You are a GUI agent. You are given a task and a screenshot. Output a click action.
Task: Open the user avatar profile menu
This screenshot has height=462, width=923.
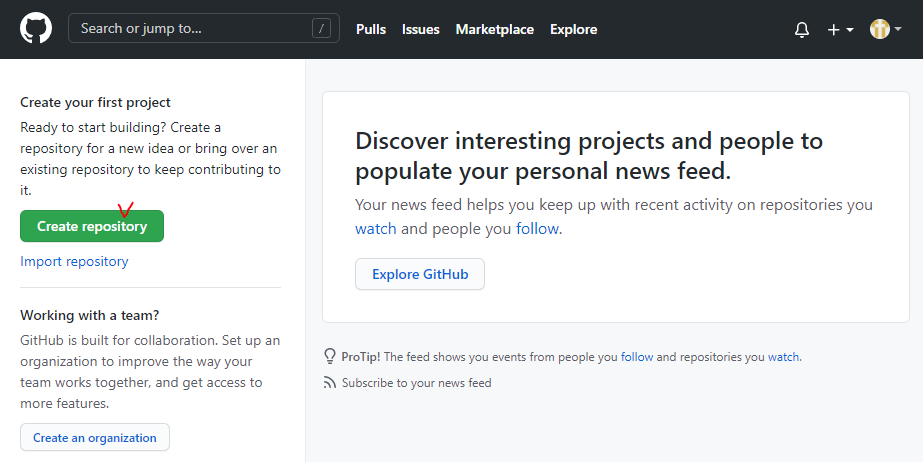(x=885, y=29)
